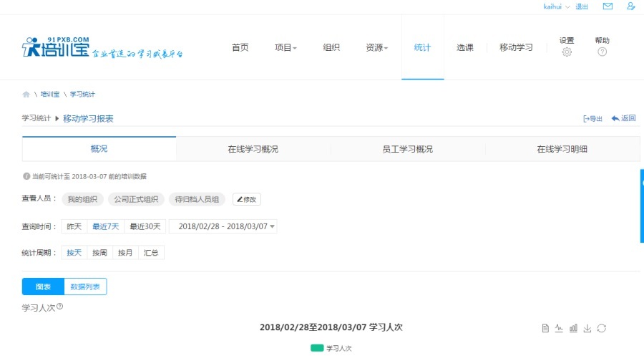Open chart data view icon

click(545, 328)
